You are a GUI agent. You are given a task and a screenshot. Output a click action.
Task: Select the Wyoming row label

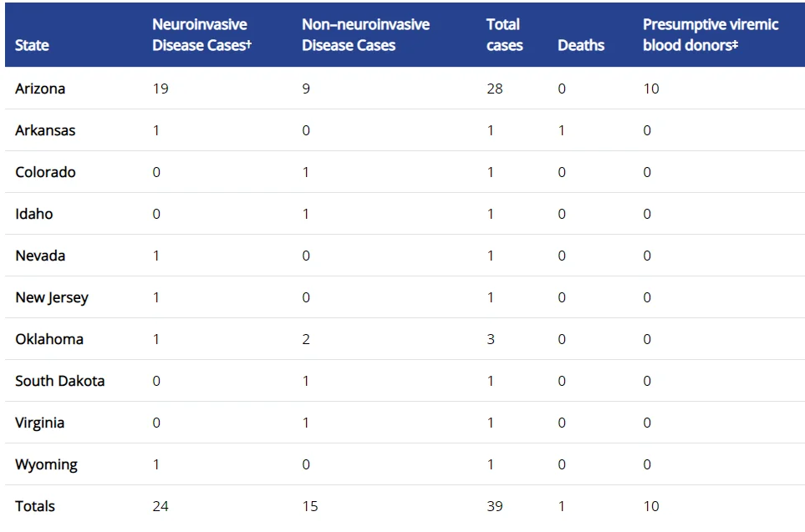46,464
